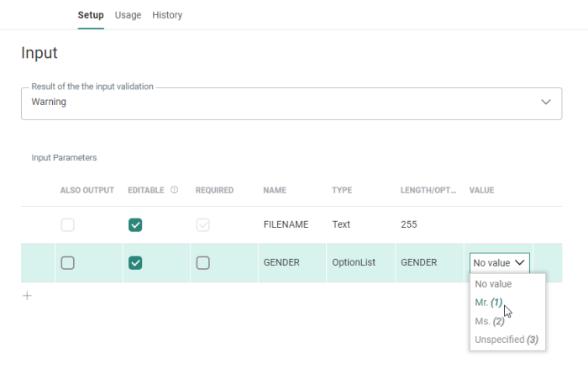Image resolution: width=588 pixels, height=374 pixels.
Task: Click the info icon beside Editable header
Action: click(174, 190)
